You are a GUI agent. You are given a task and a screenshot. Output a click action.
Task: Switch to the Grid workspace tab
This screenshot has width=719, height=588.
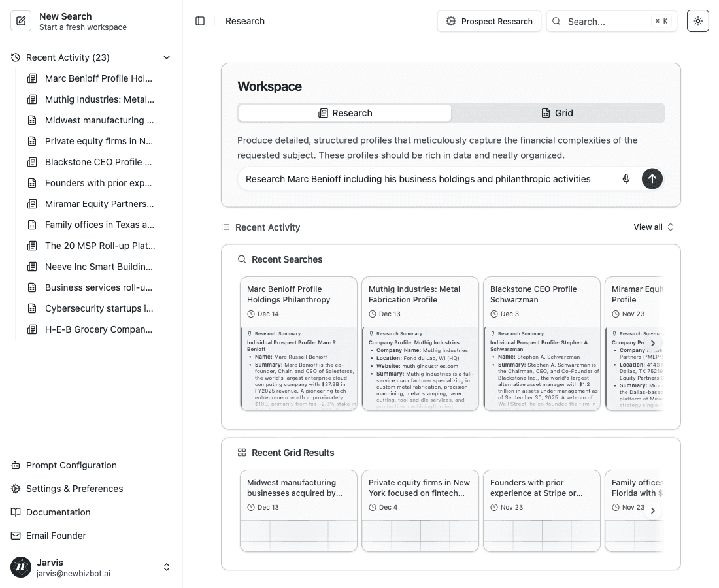click(557, 112)
